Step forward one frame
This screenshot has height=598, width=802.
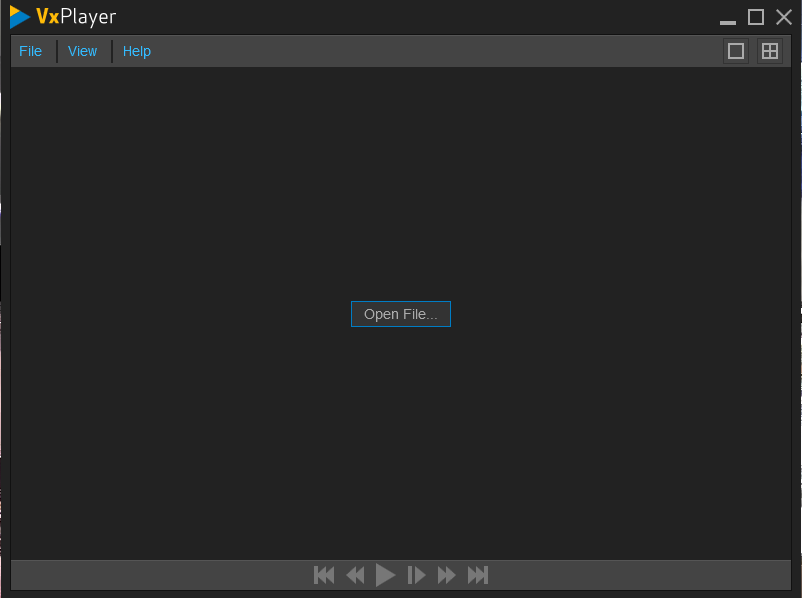(417, 575)
